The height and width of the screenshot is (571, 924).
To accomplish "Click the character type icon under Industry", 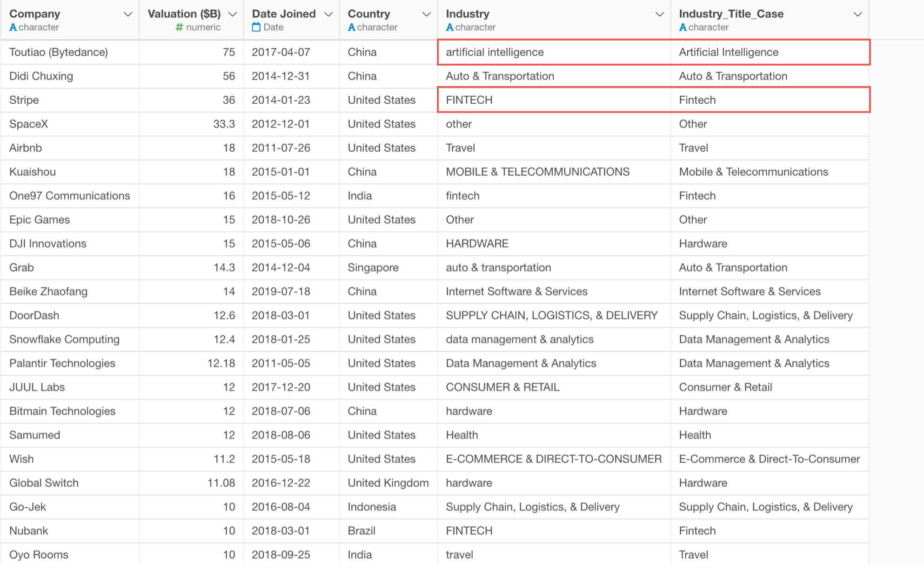I will click(x=450, y=27).
